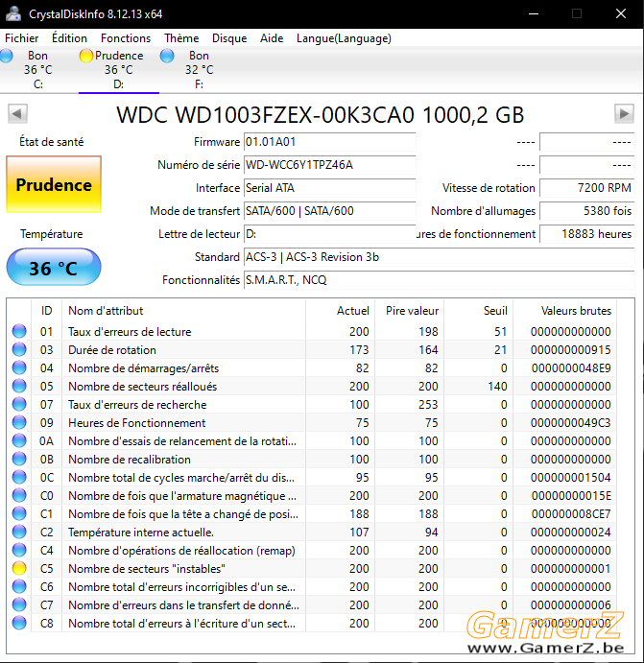Click the power-on hours field 18883 heures
Screen dimensions: 644x663
587,234
